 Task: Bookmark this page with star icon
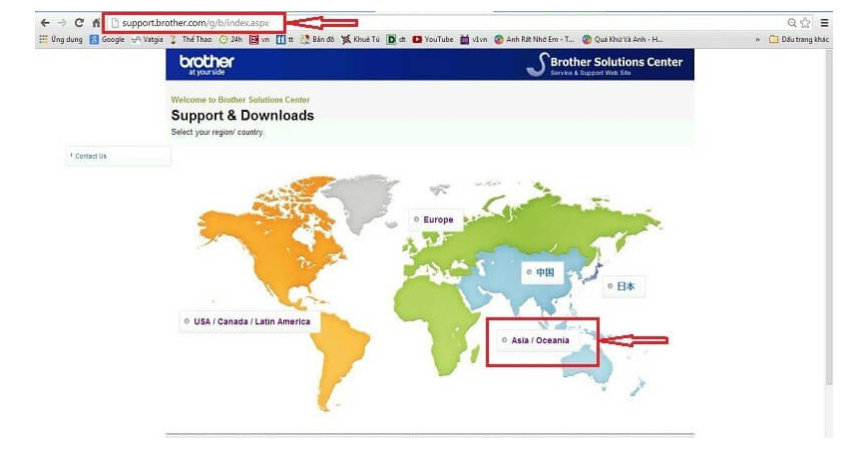point(805,23)
